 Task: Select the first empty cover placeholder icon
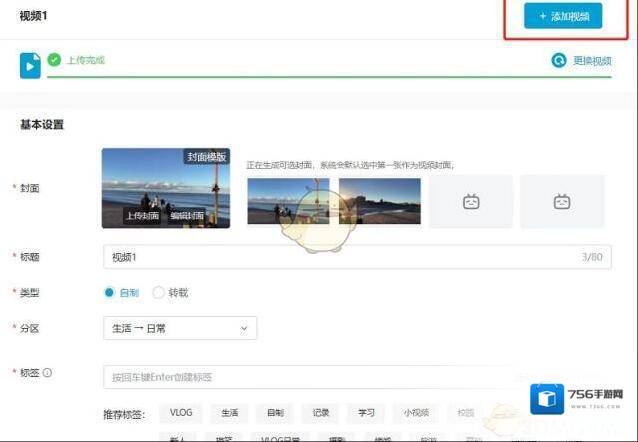[x=470, y=201]
